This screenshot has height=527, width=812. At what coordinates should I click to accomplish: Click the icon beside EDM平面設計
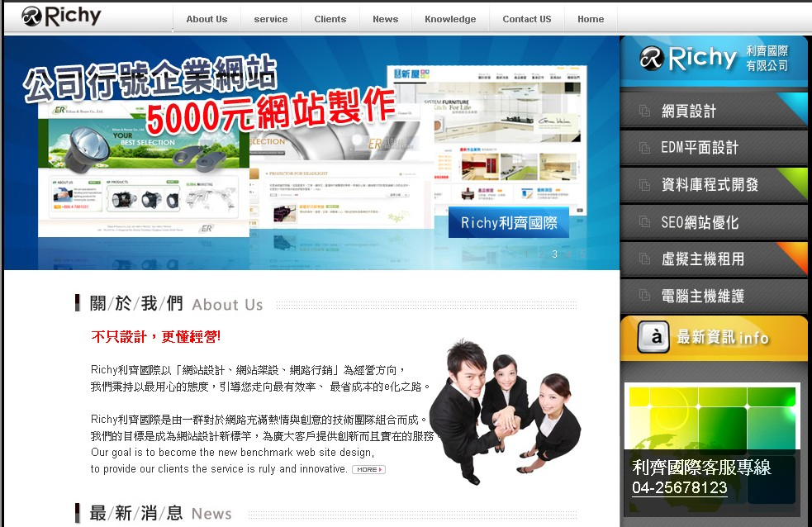pos(645,148)
